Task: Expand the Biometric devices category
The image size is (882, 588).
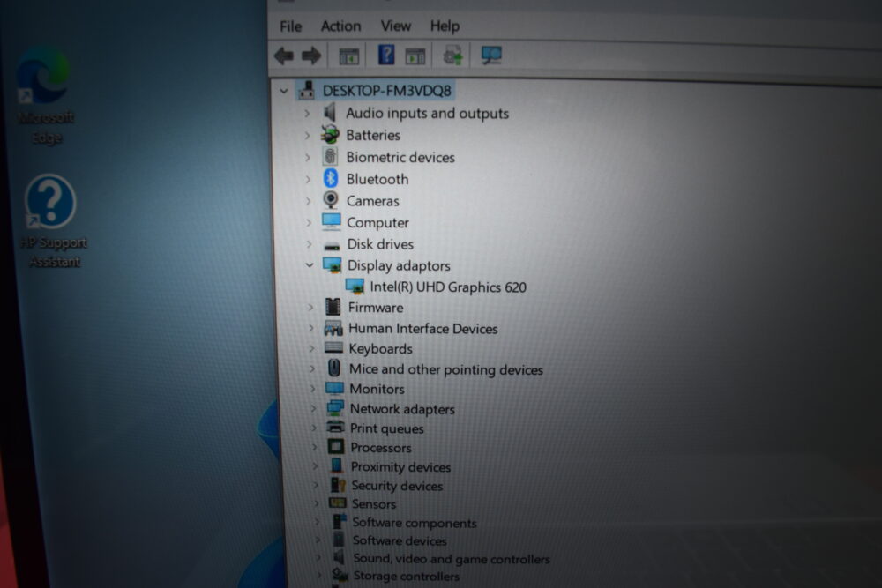Action: tap(308, 158)
